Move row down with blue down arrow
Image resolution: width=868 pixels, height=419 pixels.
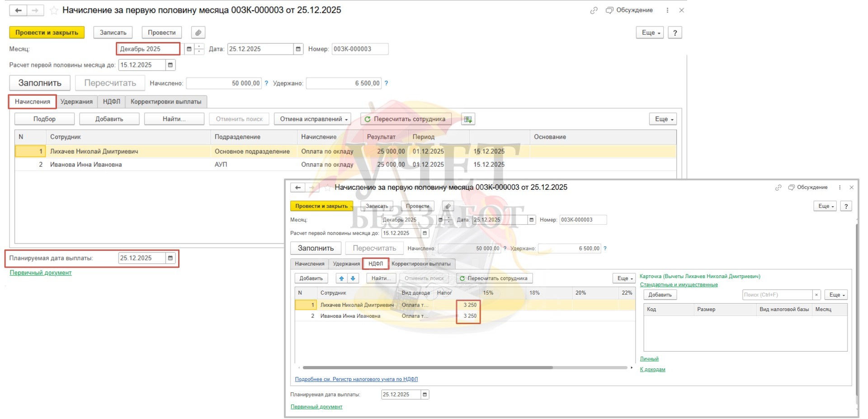[353, 278]
